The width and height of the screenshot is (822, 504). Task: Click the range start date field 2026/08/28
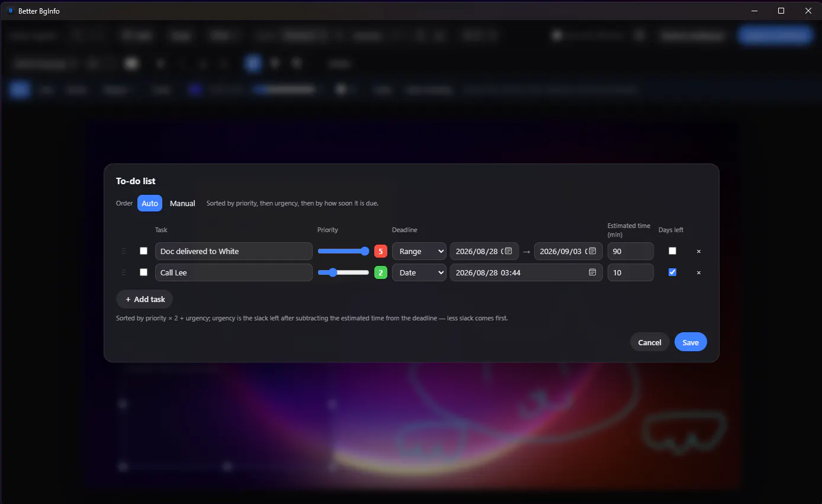pyautogui.click(x=484, y=251)
